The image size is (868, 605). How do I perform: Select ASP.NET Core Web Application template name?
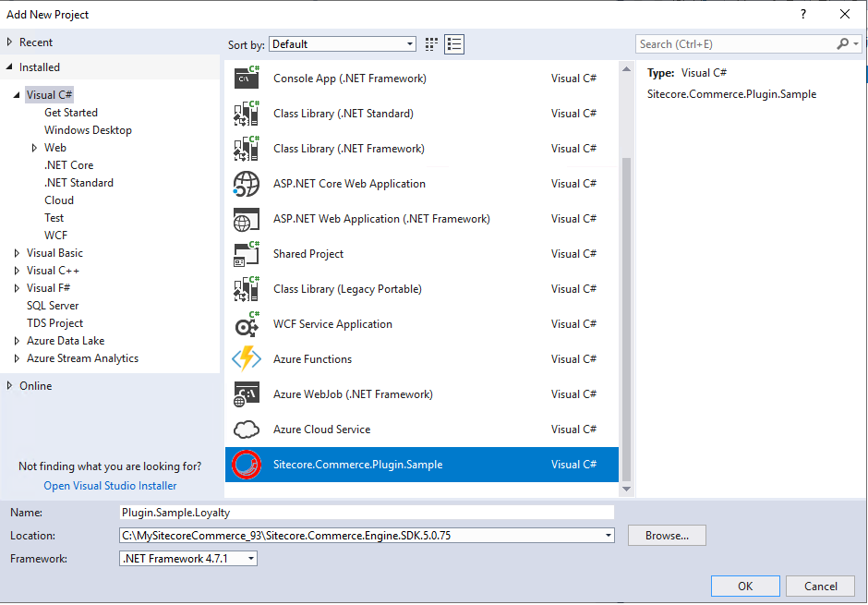(x=349, y=184)
